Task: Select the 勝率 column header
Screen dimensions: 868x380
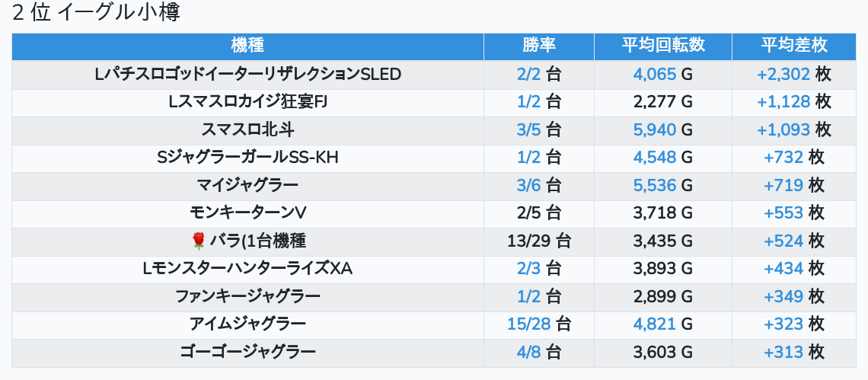Action: click(538, 46)
